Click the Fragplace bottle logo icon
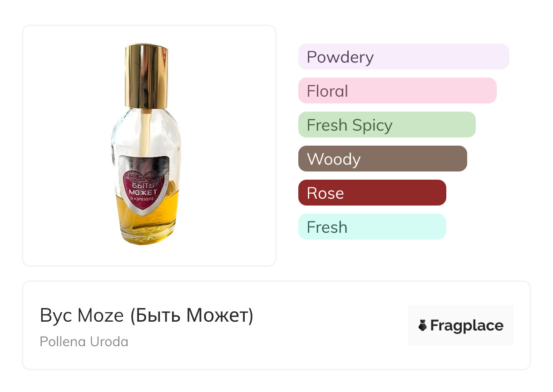The height and width of the screenshot is (392, 553). [x=423, y=326]
